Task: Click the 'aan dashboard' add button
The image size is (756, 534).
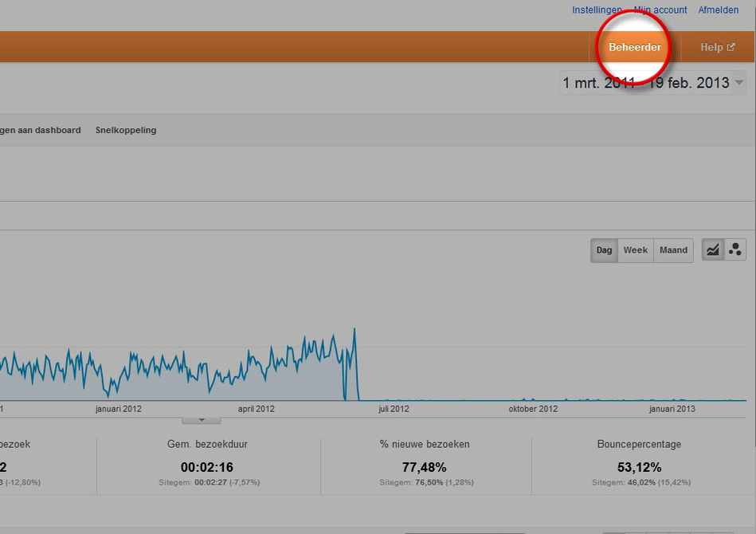Action: coord(41,130)
